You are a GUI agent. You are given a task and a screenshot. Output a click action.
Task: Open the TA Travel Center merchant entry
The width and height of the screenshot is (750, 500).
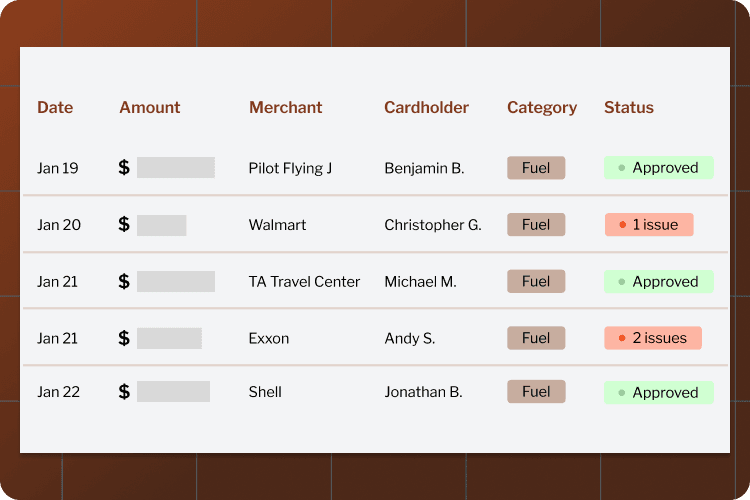pos(304,282)
